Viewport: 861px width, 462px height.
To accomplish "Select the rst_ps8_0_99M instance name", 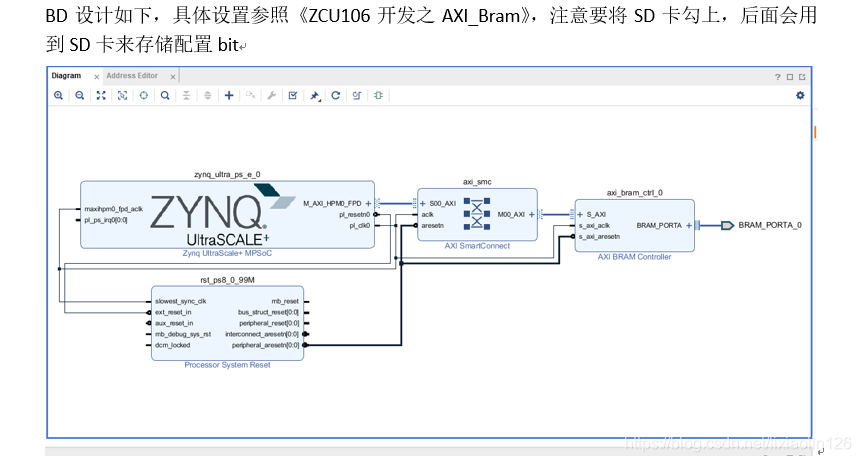I will (227, 280).
